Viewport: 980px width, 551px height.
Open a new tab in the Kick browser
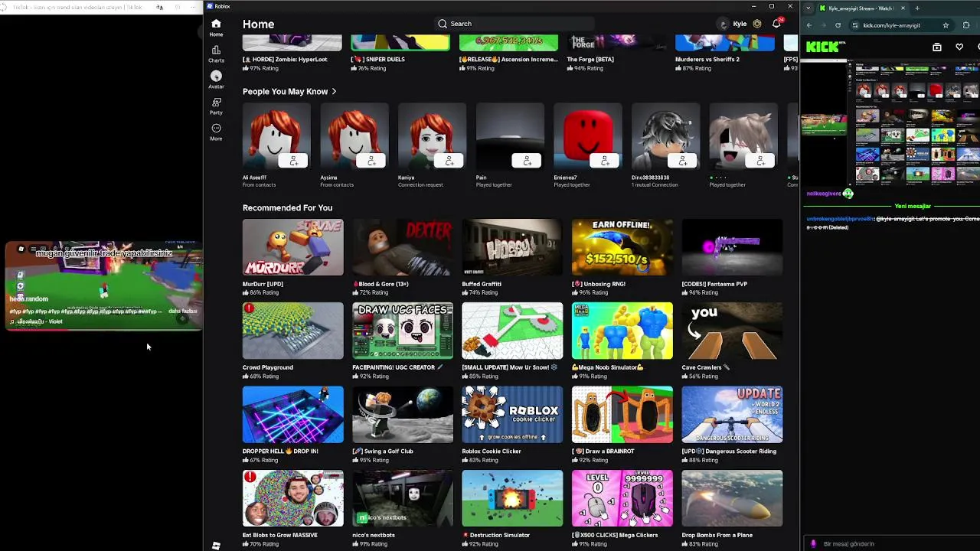[x=917, y=8]
